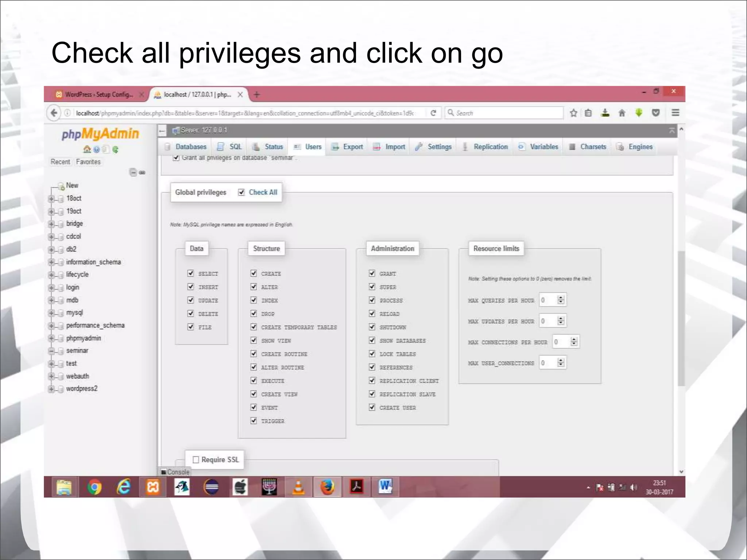Open XAMPP control panel in taskbar
The height and width of the screenshot is (560, 747).
[153, 487]
